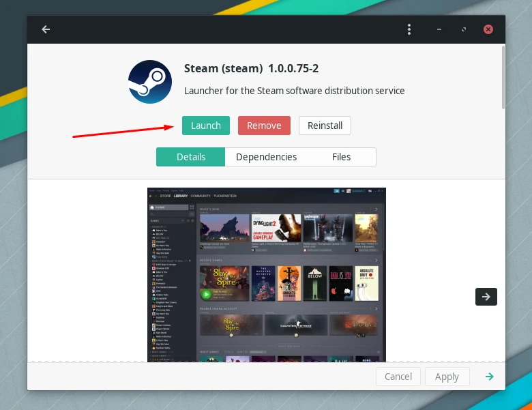Open the Files tab
532x410 pixels.
pyautogui.click(x=341, y=157)
